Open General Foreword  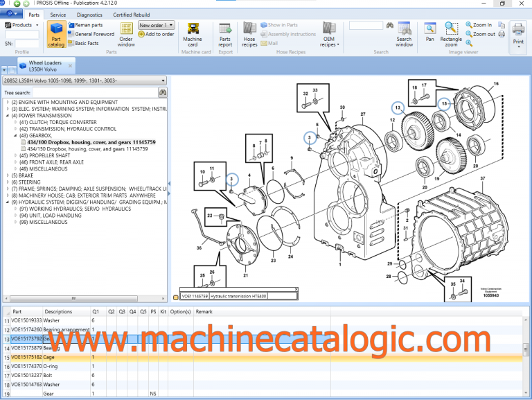click(x=91, y=34)
